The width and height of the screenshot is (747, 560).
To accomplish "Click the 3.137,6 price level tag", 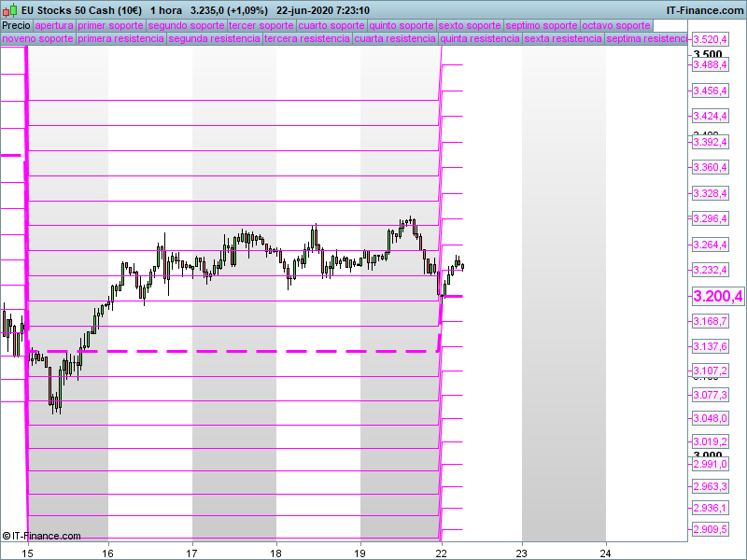I will pos(710,346).
